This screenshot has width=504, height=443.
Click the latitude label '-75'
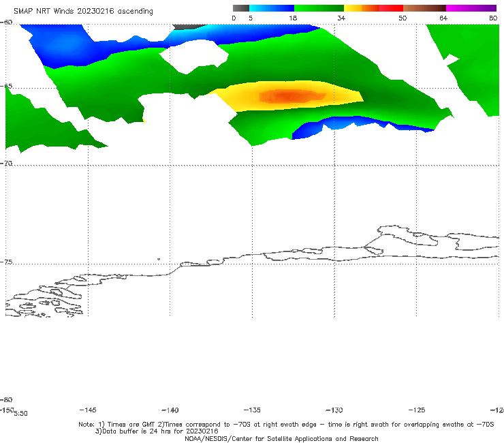pos(6,262)
